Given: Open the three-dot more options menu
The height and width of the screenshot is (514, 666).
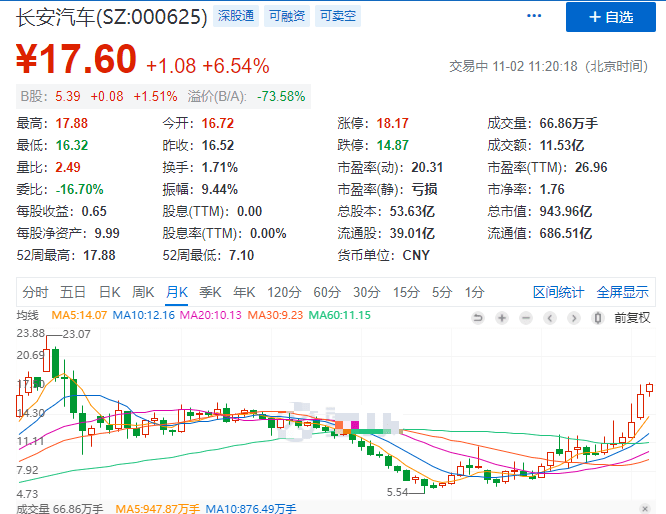Looking at the screenshot, I should click(533, 17).
